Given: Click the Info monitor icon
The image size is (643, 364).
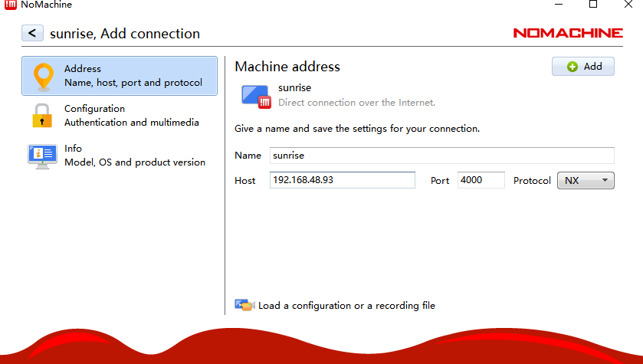Looking at the screenshot, I should tap(41, 156).
